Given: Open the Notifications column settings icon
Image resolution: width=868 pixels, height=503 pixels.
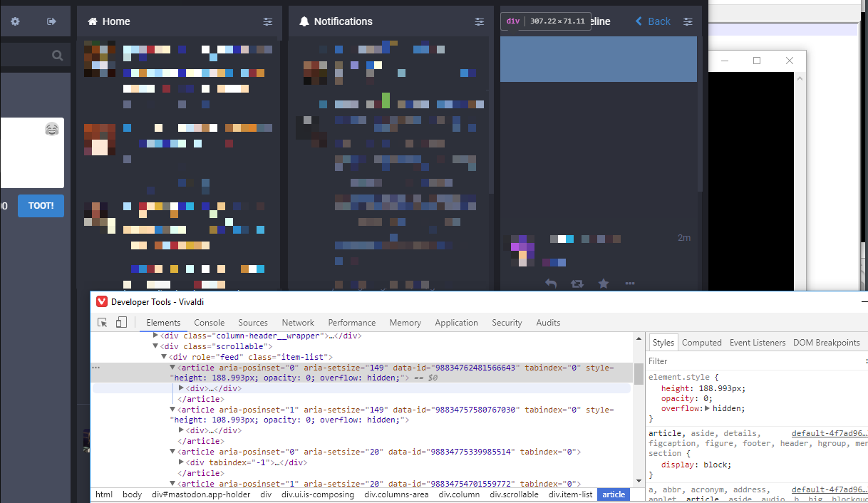Looking at the screenshot, I should [x=479, y=21].
